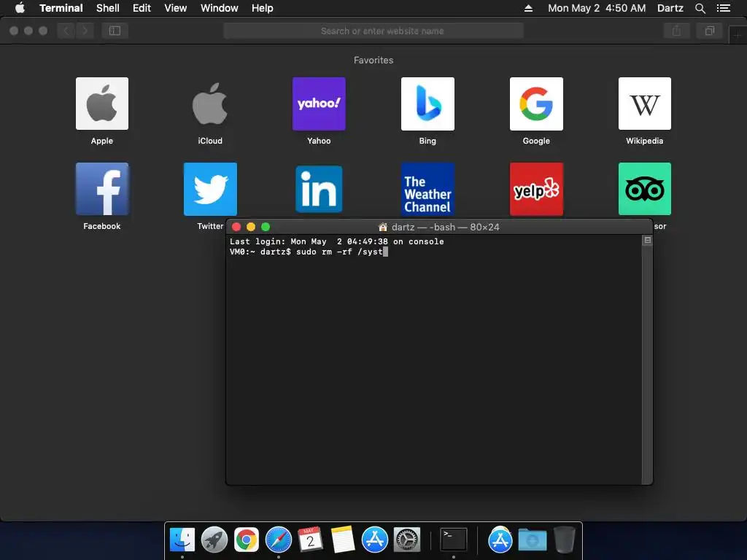Viewport: 747px width, 560px height.
Task: Open the Twitter favorite tile
Action: click(x=210, y=189)
